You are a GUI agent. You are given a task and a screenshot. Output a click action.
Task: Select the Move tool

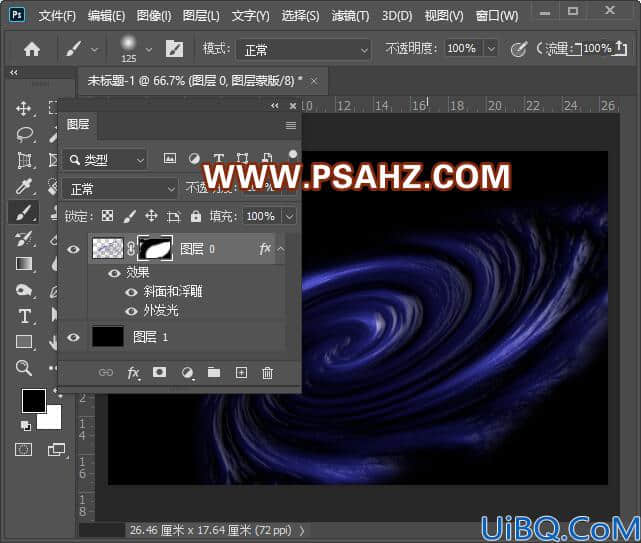[x=23, y=108]
